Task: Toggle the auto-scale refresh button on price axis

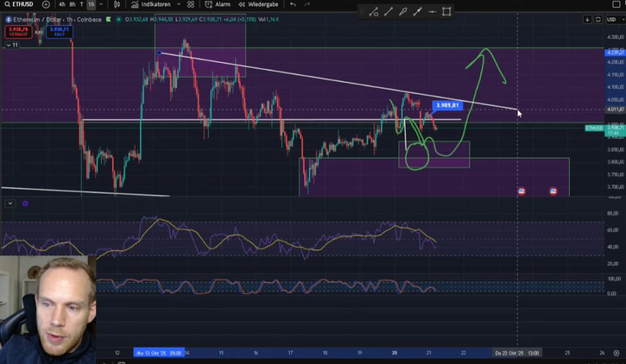Action: click(x=598, y=20)
